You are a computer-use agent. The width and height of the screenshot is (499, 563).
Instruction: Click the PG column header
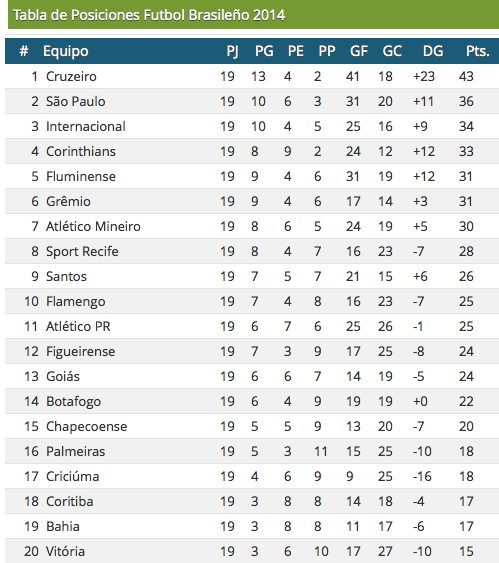264,51
